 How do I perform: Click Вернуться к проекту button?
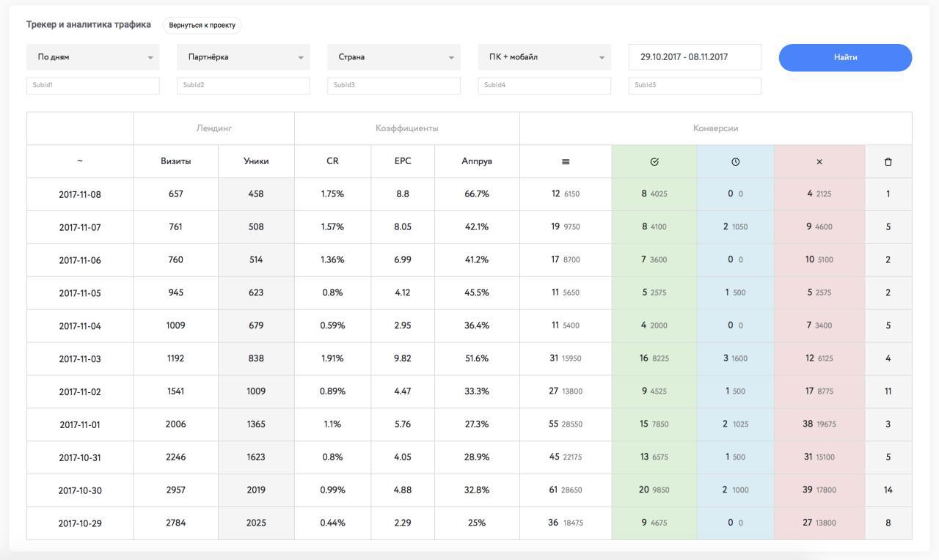point(202,25)
